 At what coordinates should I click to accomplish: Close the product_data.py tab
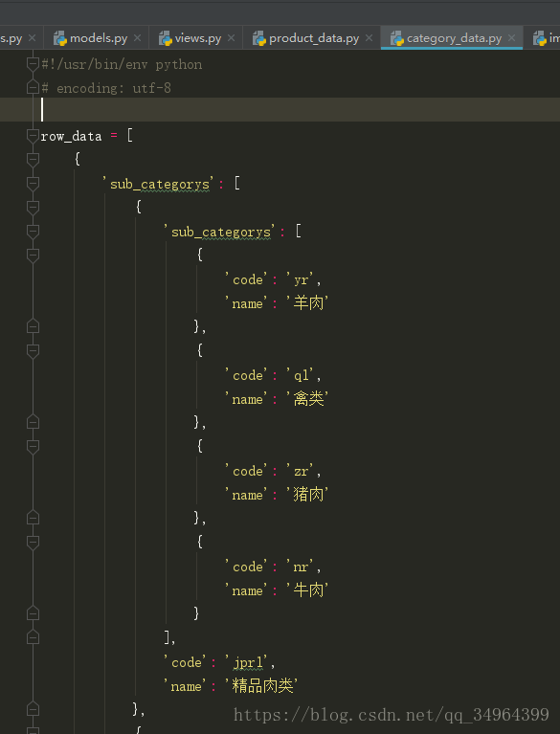click(x=369, y=38)
